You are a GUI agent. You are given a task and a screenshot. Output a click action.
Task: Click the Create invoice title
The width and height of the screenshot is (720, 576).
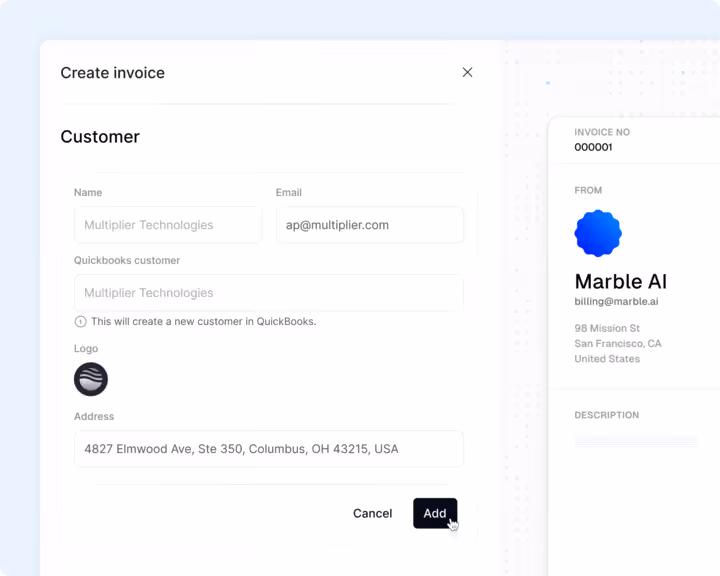click(x=112, y=73)
